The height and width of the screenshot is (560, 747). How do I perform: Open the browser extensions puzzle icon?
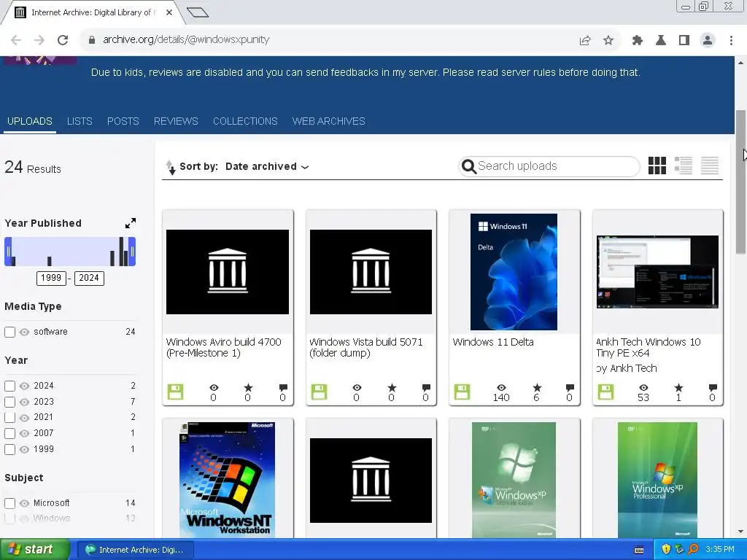[x=638, y=41]
